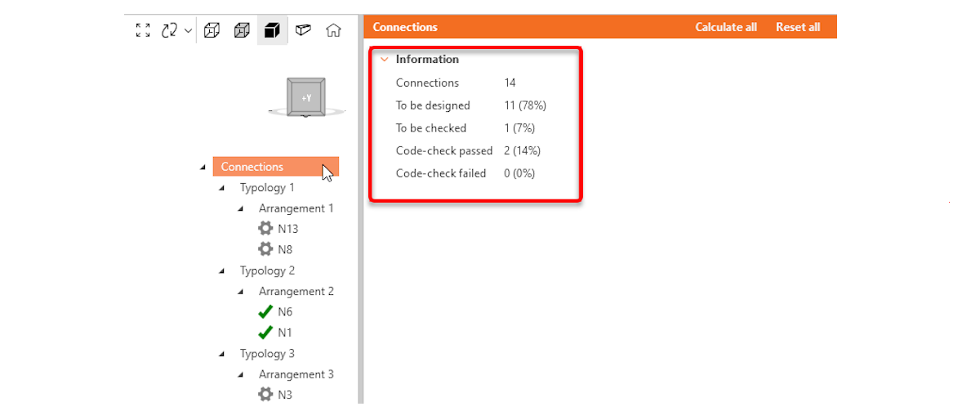
Task: Switch to solid cube display mode
Action: pos(272,30)
